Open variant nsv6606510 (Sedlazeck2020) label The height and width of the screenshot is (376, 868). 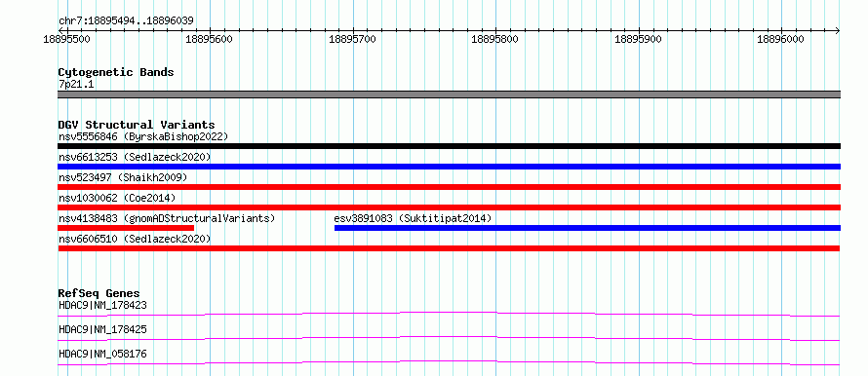135,239
